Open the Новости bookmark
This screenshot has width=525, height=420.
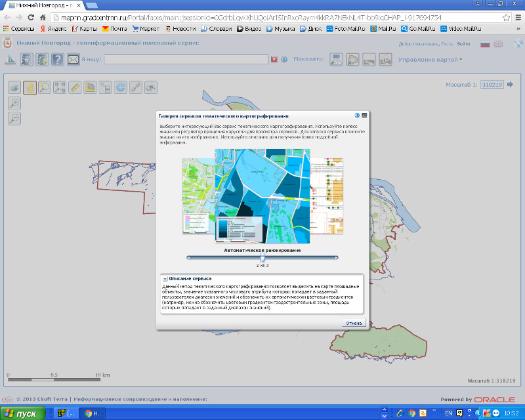(181, 29)
